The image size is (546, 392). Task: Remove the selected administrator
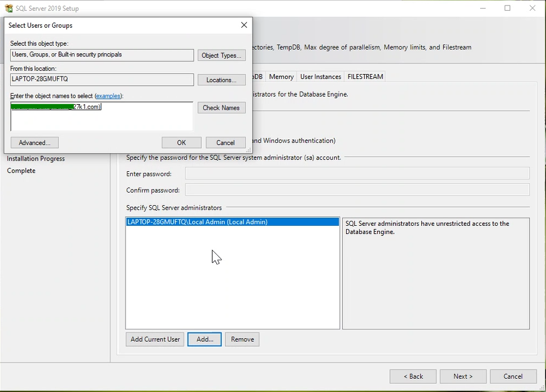pos(243,339)
